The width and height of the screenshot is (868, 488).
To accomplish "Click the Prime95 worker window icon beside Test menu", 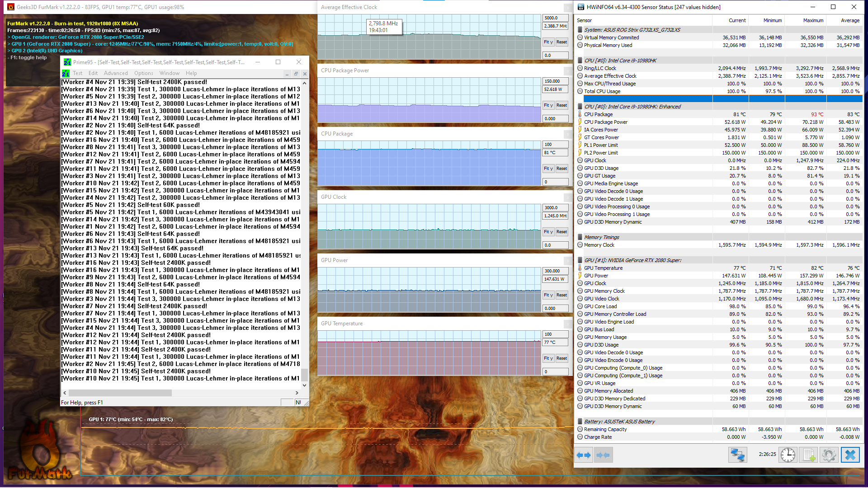I will coord(66,73).
